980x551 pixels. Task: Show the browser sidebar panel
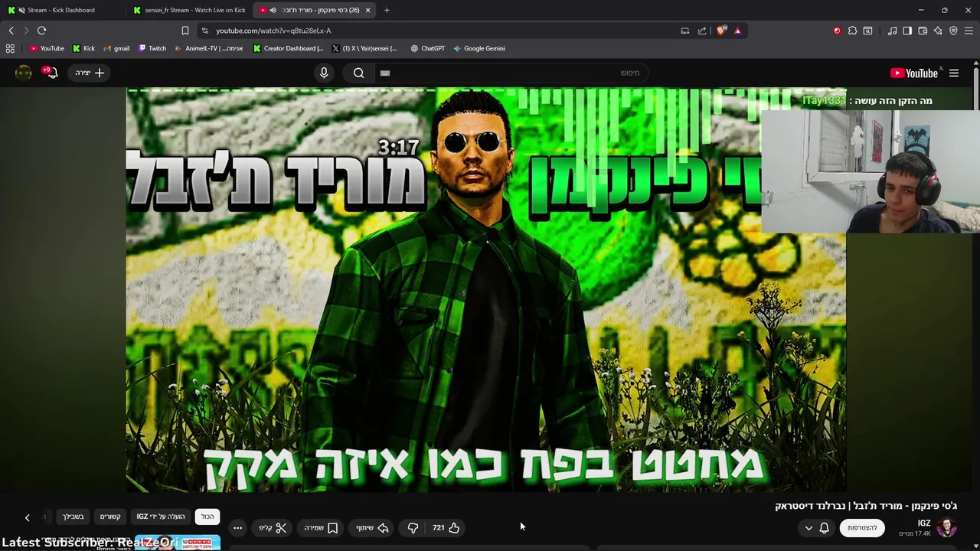[x=907, y=31]
